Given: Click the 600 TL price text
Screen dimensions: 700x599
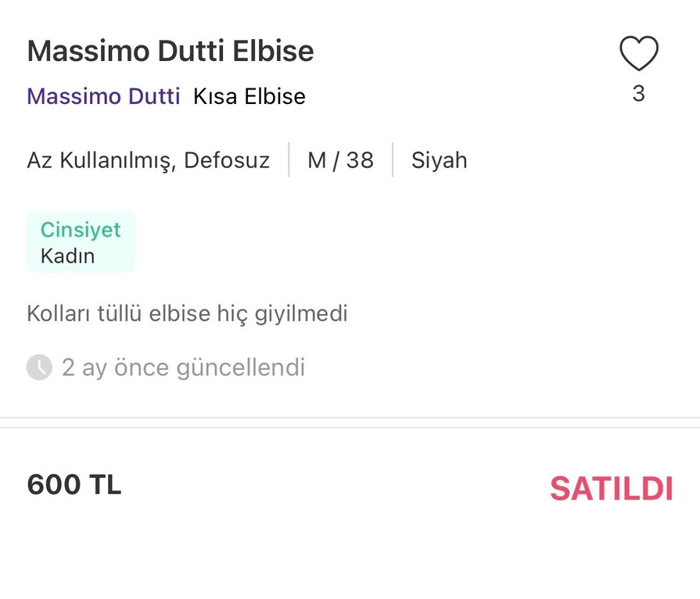Looking at the screenshot, I should tap(74, 484).
